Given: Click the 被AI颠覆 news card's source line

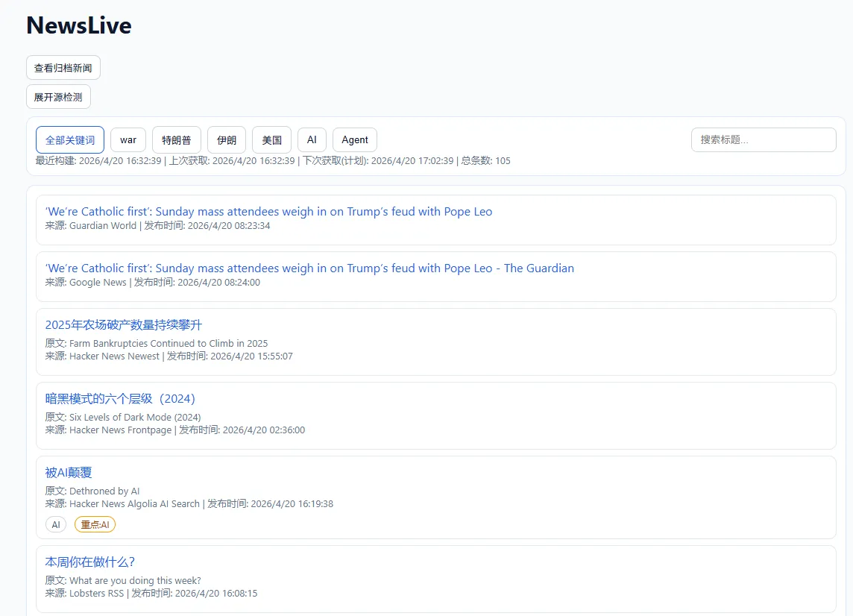Looking at the screenshot, I should 189,504.
